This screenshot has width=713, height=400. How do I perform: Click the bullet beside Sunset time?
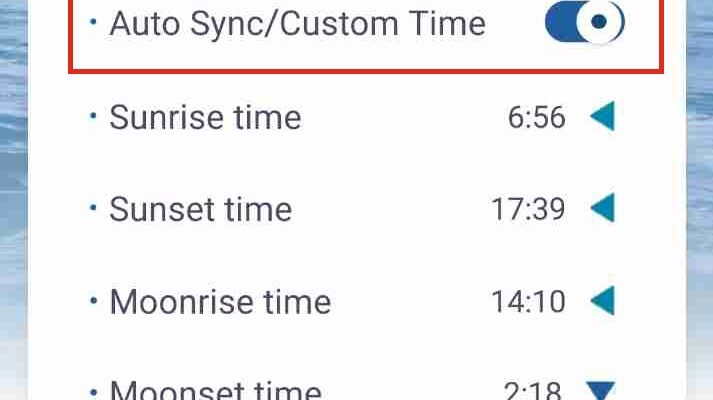pos(93,208)
